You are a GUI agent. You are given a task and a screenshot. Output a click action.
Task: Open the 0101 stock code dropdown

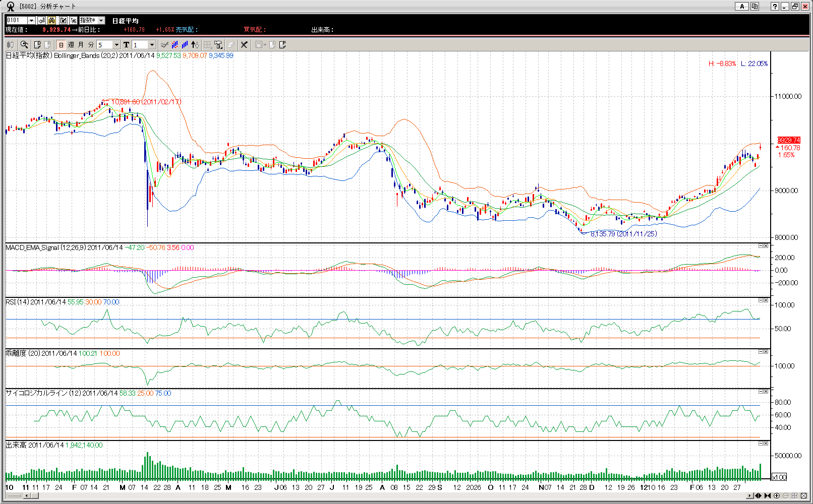[x=31, y=20]
